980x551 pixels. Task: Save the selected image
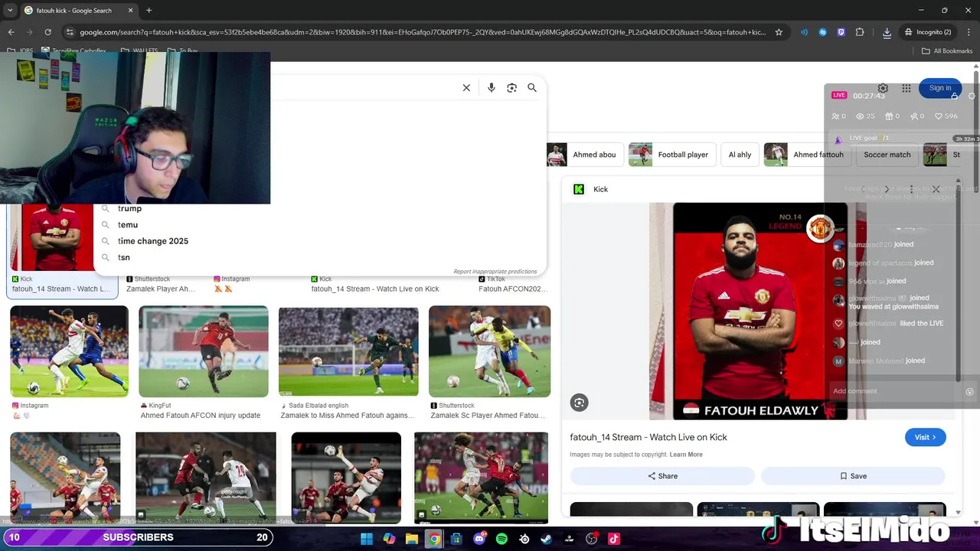click(853, 476)
